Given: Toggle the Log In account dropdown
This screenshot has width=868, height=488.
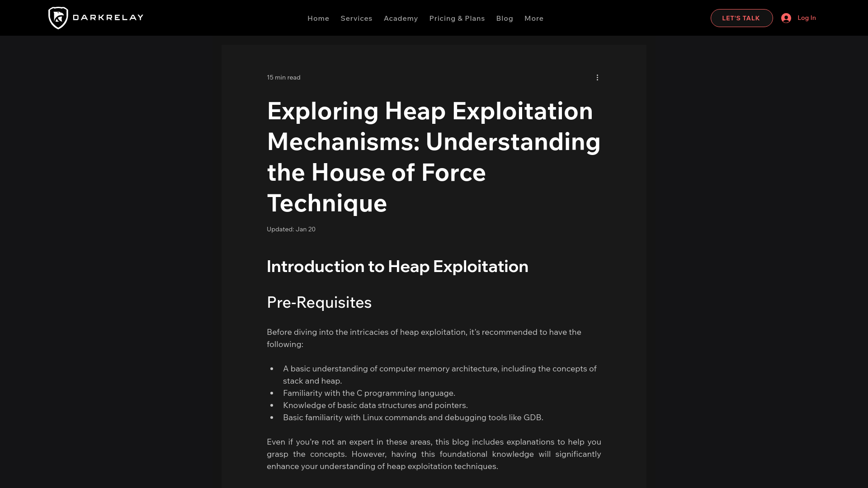Looking at the screenshot, I should pyautogui.click(x=798, y=18).
